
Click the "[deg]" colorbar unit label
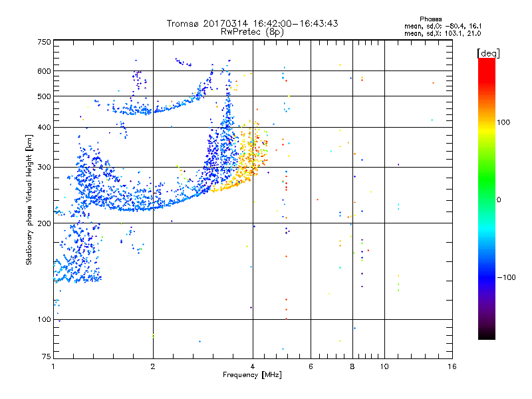tap(488, 53)
